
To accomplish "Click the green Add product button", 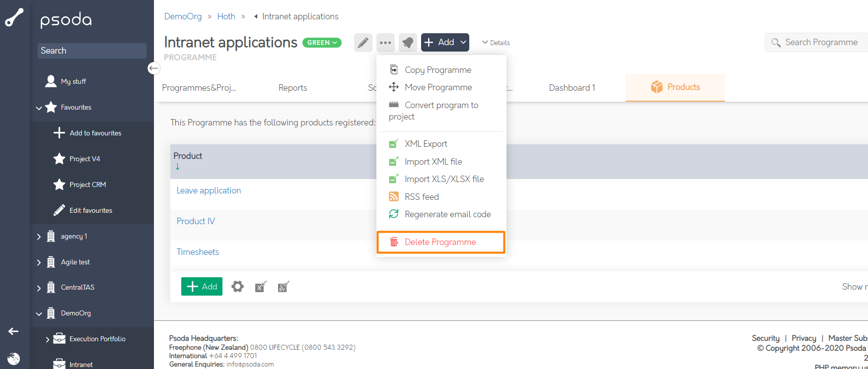I will click(202, 287).
